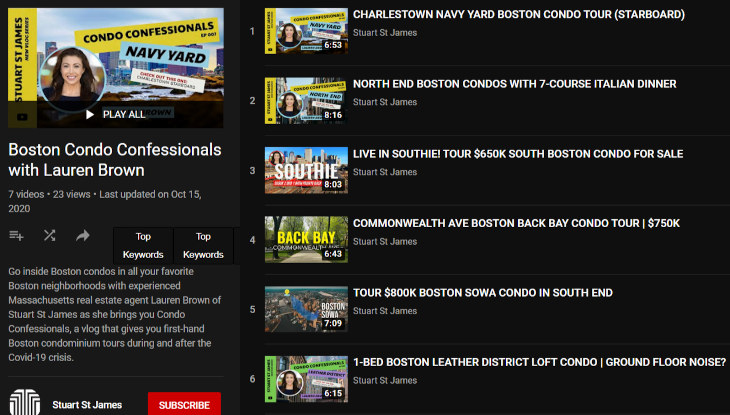This screenshot has height=415, width=730.
Task: Open channel link under Charlestown Navy Yard video
Action: pyautogui.click(x=385, y=33)
